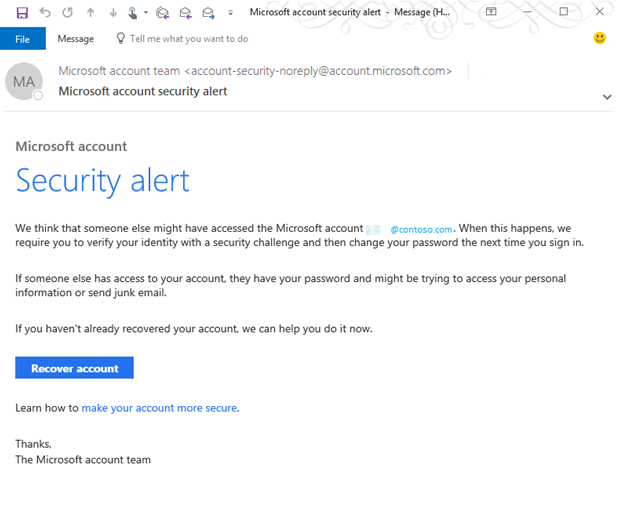Toggle Touch/Mouse mode hand icon
The height and width of the screenshot is (510, 617).
132,12
